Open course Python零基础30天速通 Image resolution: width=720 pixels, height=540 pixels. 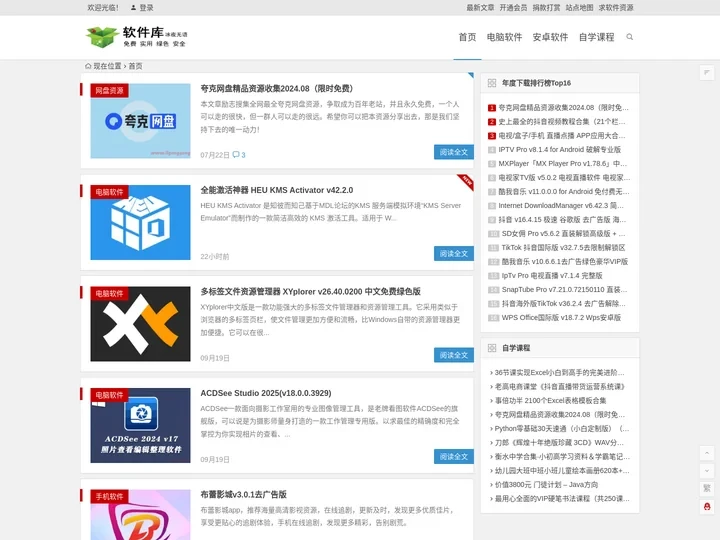coord(562,428)
